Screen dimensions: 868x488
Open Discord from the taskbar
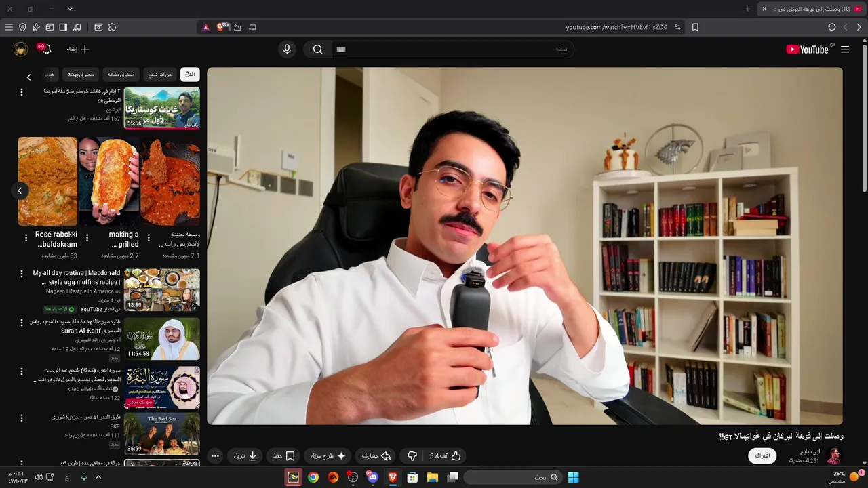373,477
